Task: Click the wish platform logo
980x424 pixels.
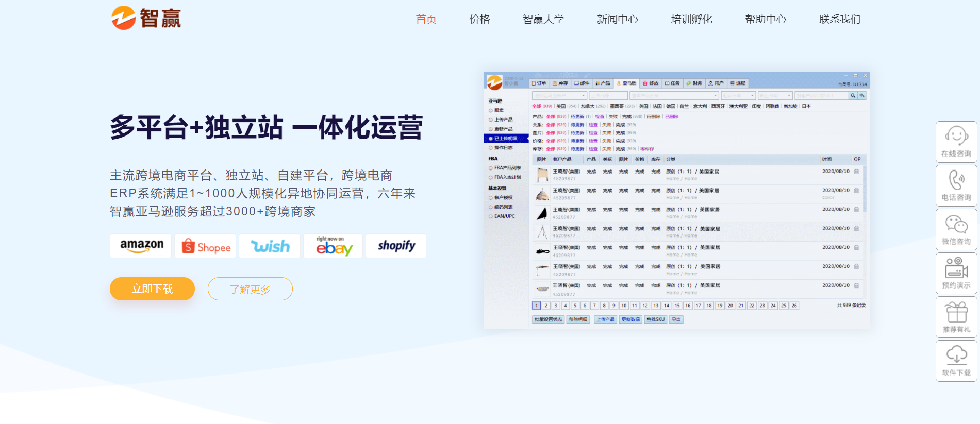Action: (270, 246)
